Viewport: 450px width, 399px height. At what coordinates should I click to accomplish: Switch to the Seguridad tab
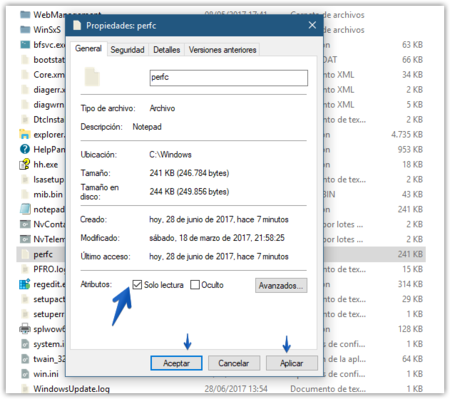click(x=127, y=50)
